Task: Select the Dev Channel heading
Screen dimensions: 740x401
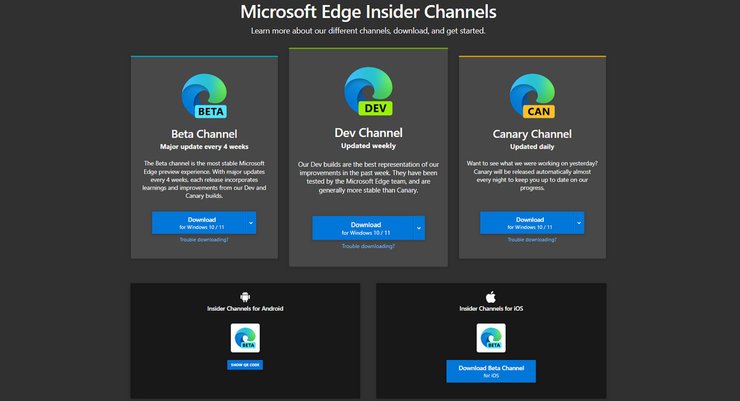Action: [x=369, y=133]
